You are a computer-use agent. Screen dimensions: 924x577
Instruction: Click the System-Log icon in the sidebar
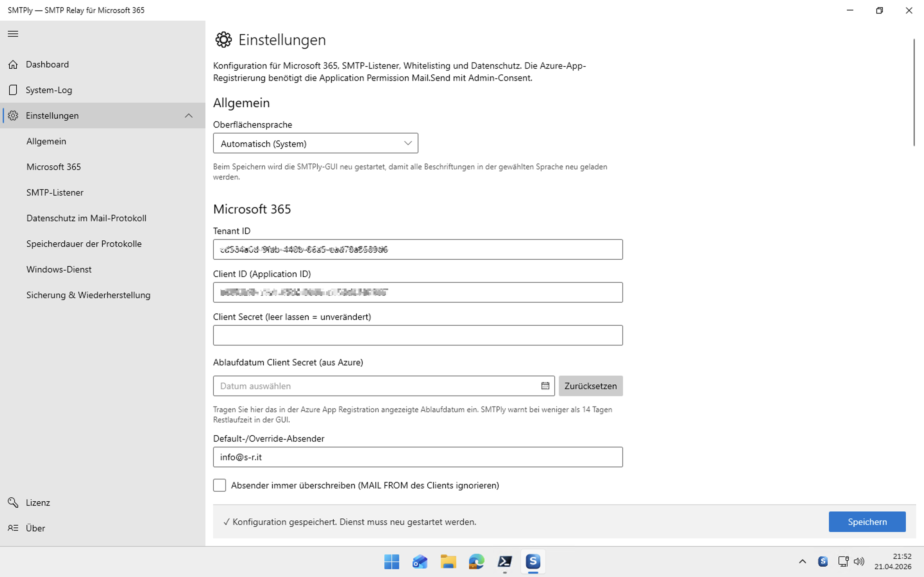pyautogui.click(x=13, y=90)
